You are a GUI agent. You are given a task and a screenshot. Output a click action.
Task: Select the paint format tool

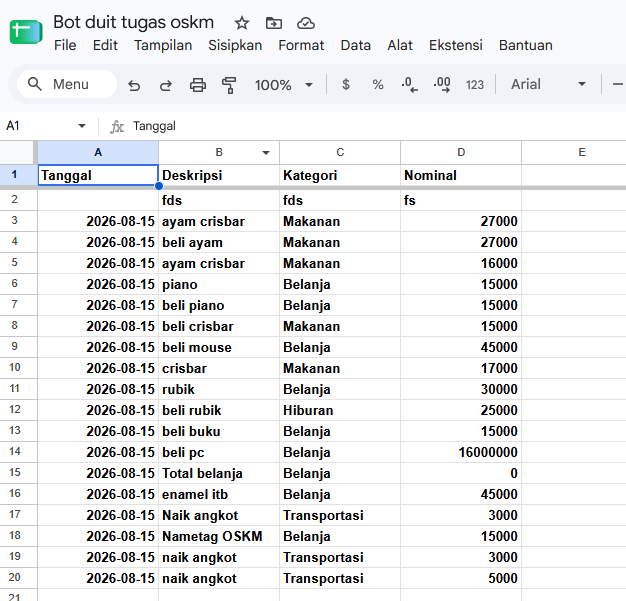[229, 85]
